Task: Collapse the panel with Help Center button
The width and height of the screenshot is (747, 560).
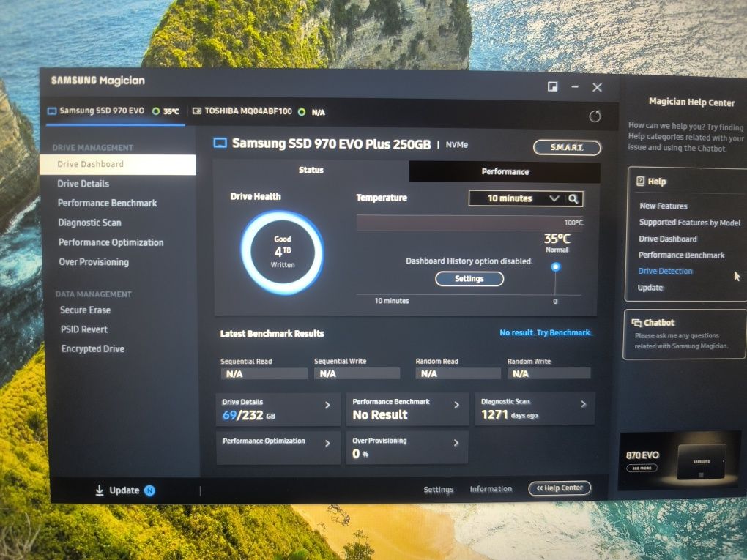Action: [x=560, y=488]
